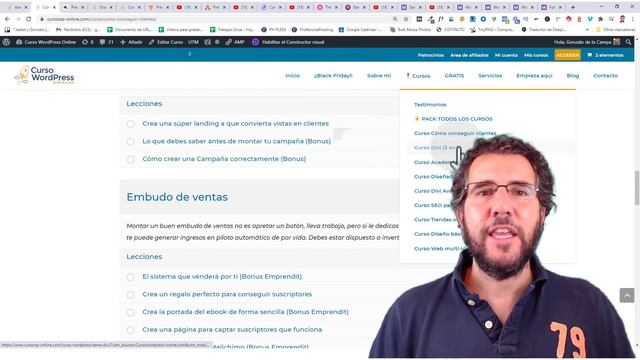The width and height of the screenshot is (640, 360).
Task: Click the scroll-to-top arrow button
Action: click(627, 295)
